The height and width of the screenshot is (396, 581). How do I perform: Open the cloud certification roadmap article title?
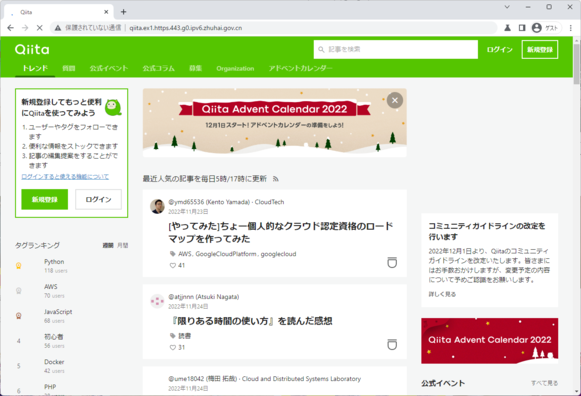click(x=280, y=232)
